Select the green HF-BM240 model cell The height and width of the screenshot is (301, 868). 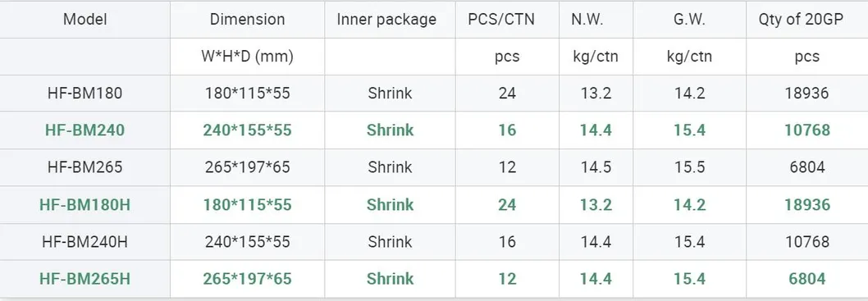[85, 130]
